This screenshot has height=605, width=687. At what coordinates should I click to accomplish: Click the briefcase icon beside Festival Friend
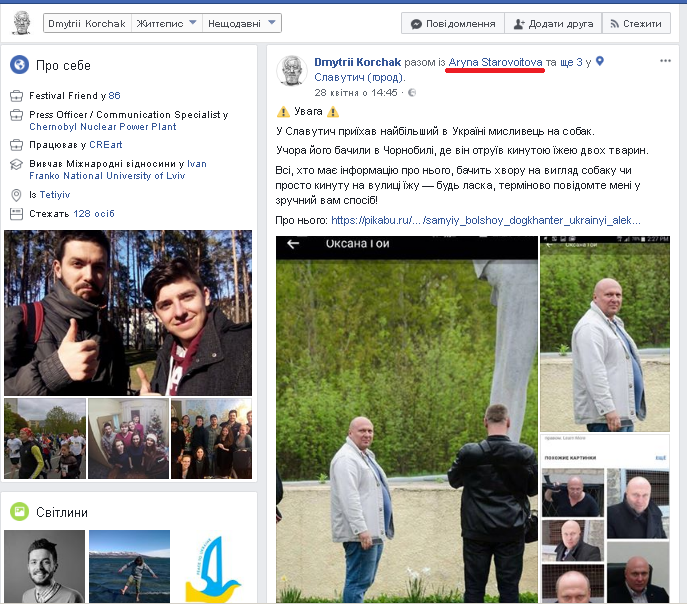click(16, 96)
